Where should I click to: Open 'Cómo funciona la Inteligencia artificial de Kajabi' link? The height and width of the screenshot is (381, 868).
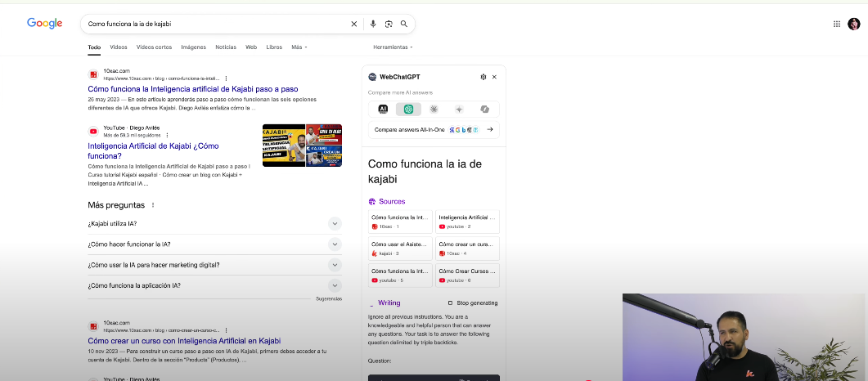tap(192, 89)
